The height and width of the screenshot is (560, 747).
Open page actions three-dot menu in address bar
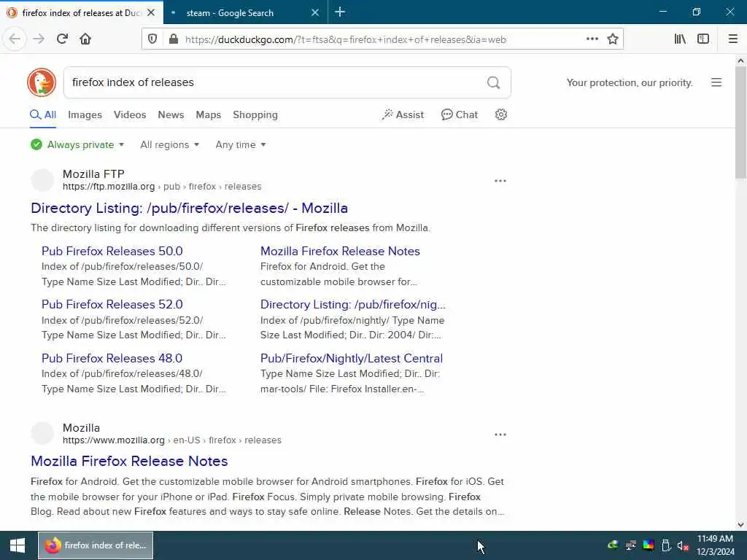pyautogui.click(x=592, y=39)
